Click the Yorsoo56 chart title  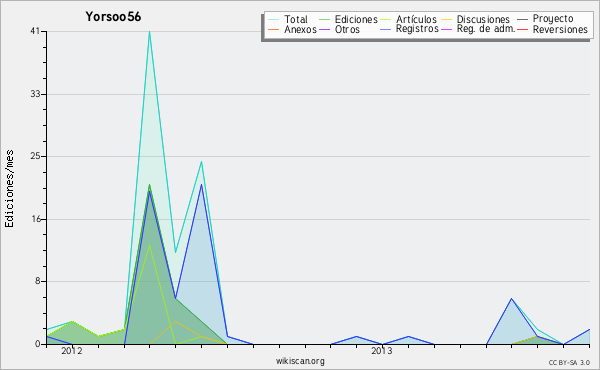[113, 17]
